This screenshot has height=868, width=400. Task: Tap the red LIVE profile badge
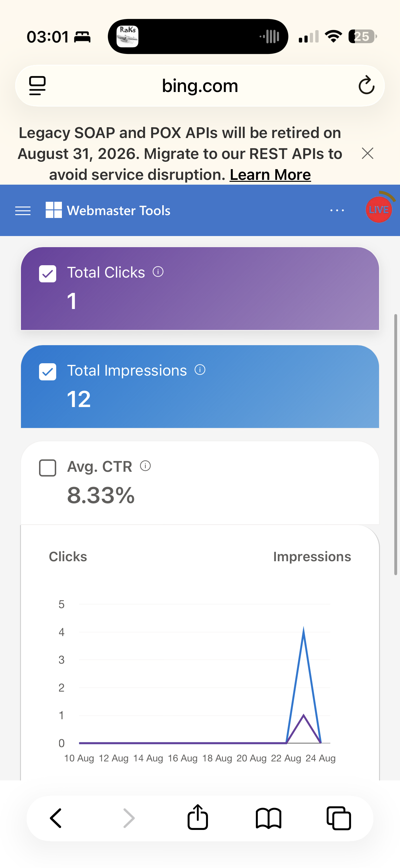click(x=379, y=210)
